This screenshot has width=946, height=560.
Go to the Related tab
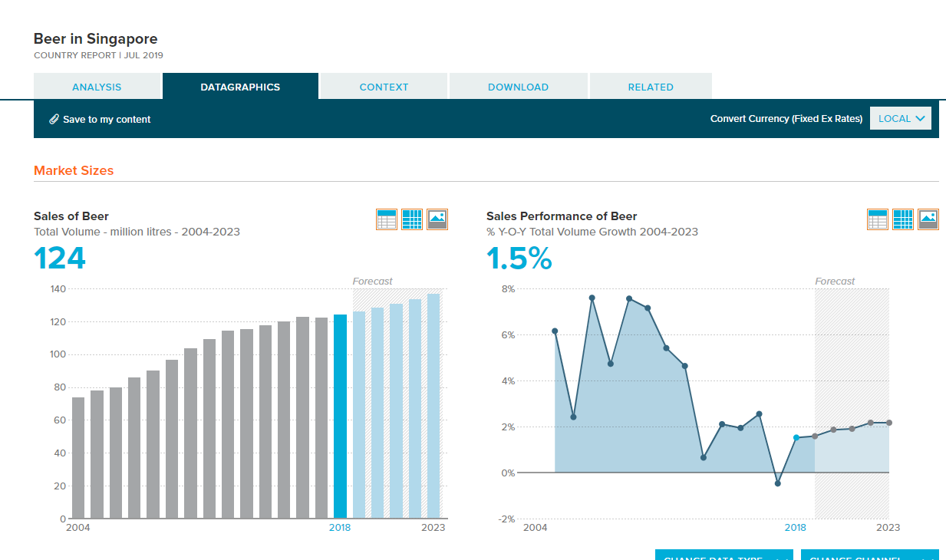651,87
